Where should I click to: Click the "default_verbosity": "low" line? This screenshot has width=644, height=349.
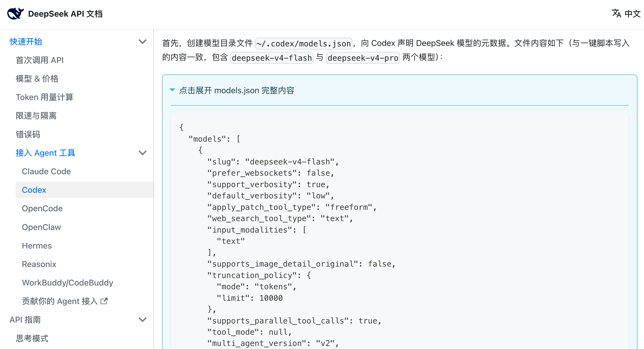pyautogui.click(x=270, y=196)
